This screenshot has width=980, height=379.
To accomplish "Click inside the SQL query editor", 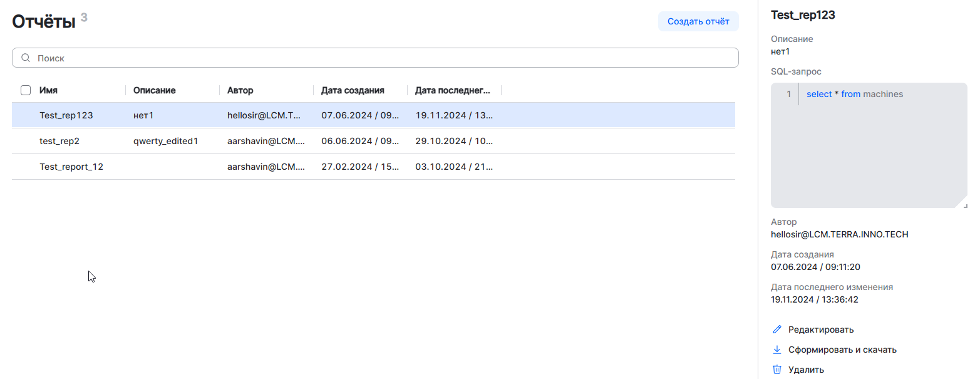I will pyautogui.click(x=877, y=150).
